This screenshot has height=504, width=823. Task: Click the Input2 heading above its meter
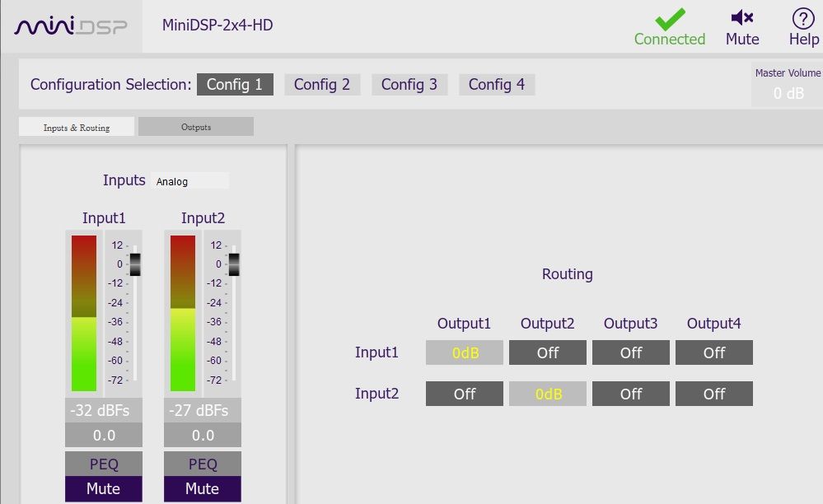(203, 217)
